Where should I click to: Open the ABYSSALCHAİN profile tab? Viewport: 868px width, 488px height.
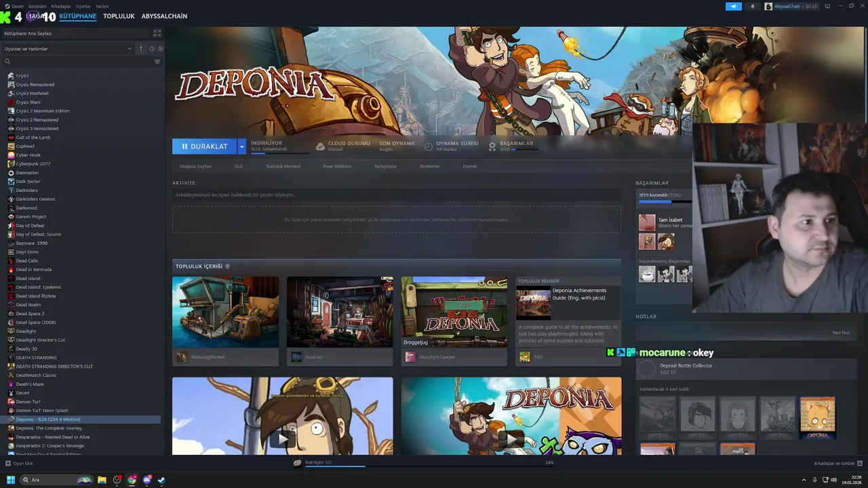tap(164, 16)
